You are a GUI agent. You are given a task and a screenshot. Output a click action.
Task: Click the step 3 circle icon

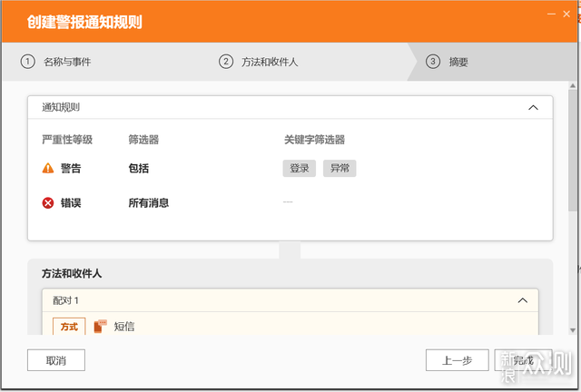pos(433,62)
